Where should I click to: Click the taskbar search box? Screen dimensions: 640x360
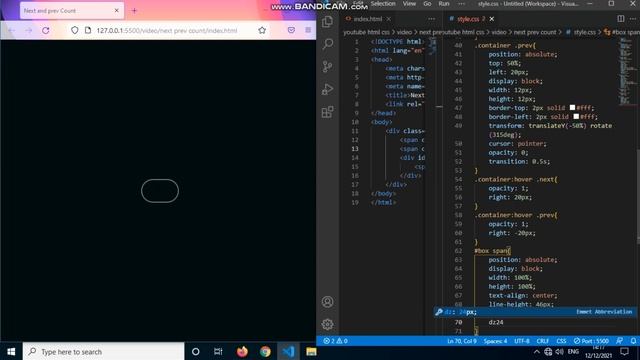coord(104,351)
